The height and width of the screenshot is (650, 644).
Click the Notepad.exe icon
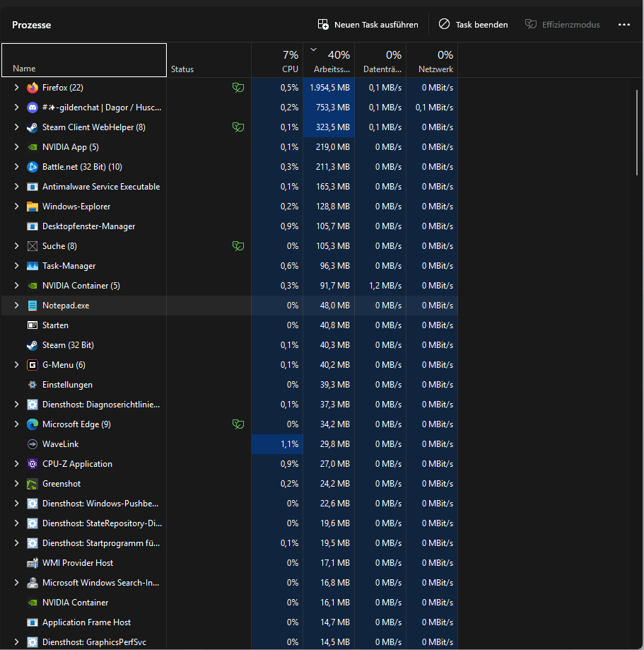click(33, 306)
